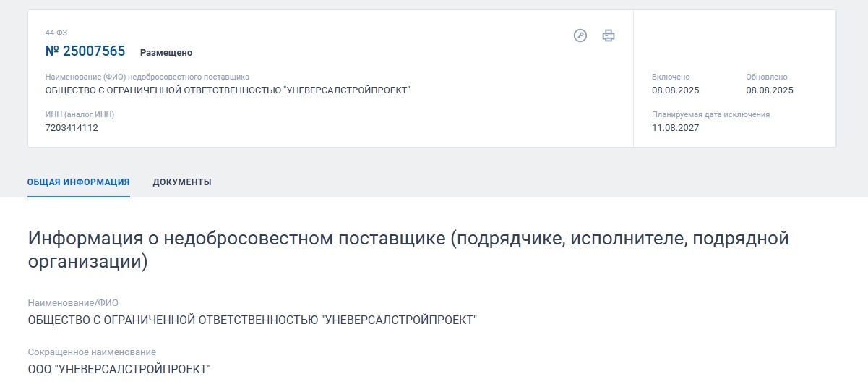Click the printer icon to print the record
868x387 pixels.
click(x=609, y=35)
